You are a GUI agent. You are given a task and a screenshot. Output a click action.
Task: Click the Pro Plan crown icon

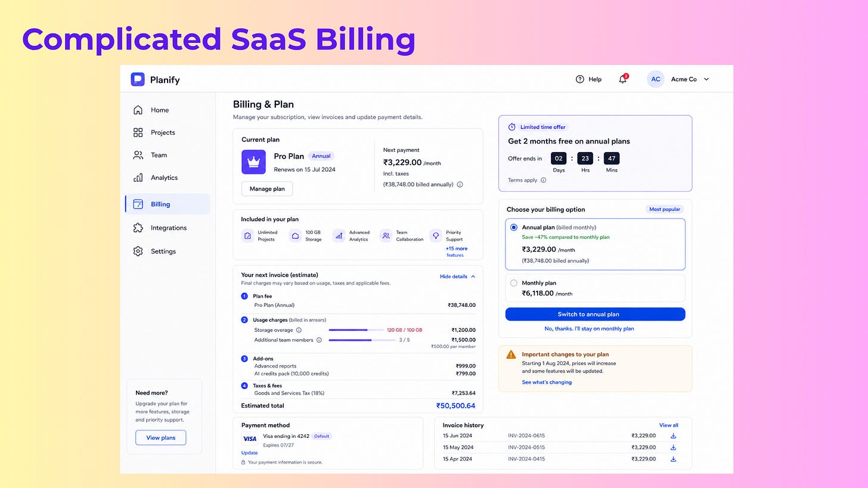(253, 162)
